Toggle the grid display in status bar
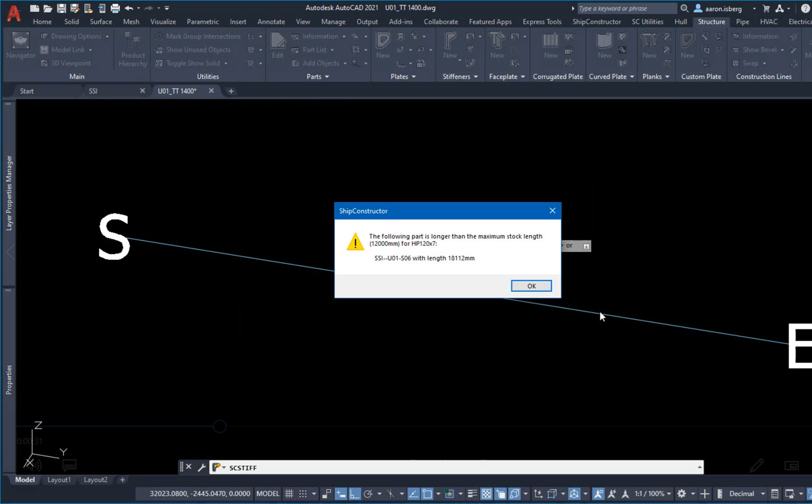 tap(289, 493)
